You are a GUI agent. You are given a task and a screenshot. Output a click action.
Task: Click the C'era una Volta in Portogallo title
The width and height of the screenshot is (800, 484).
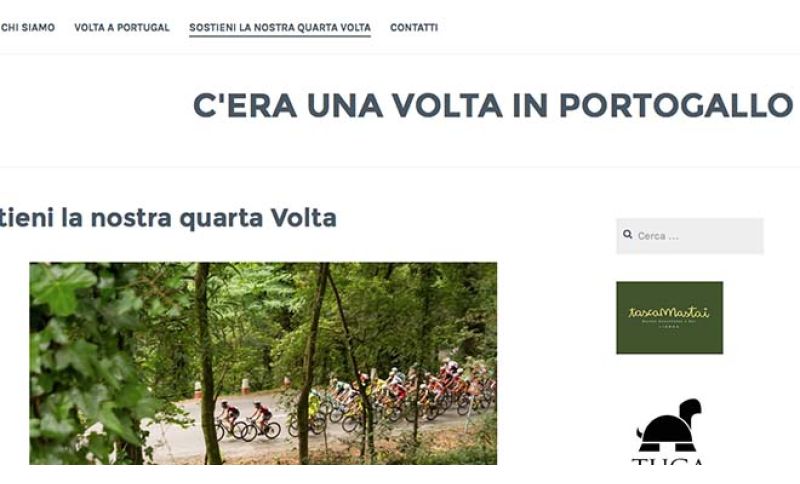pyautogui.click(x=493, y=106)
